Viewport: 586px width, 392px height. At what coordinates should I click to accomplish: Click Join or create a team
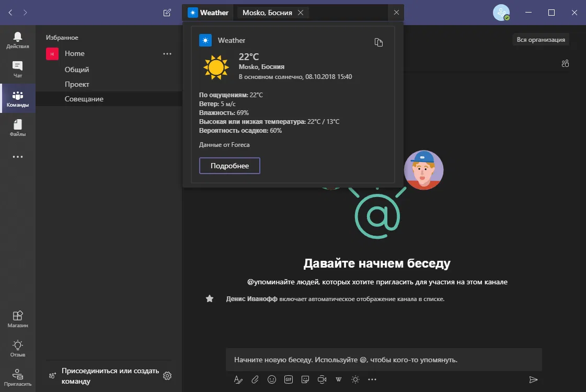(110, 376)
